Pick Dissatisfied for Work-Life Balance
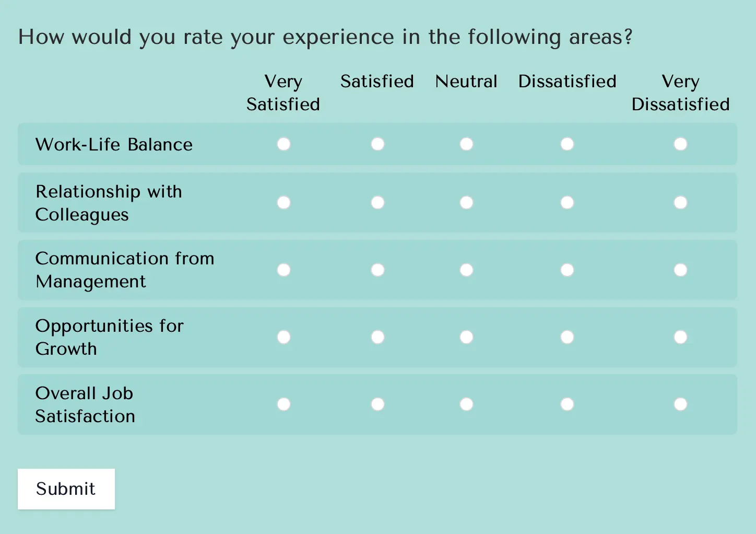The image size is (756, 534). pyautogui.click(x=567, y=144)
